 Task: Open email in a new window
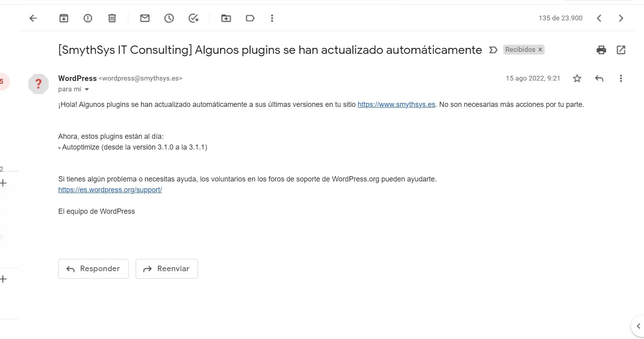tap(621, 50)
